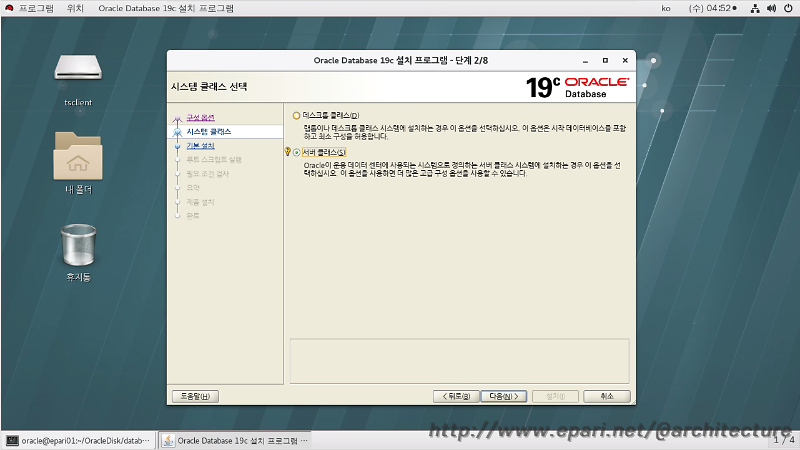Open Oracle Database 19c 설치 프로그램 panel menu
The image size is (800, 450).
coord(166,8)
